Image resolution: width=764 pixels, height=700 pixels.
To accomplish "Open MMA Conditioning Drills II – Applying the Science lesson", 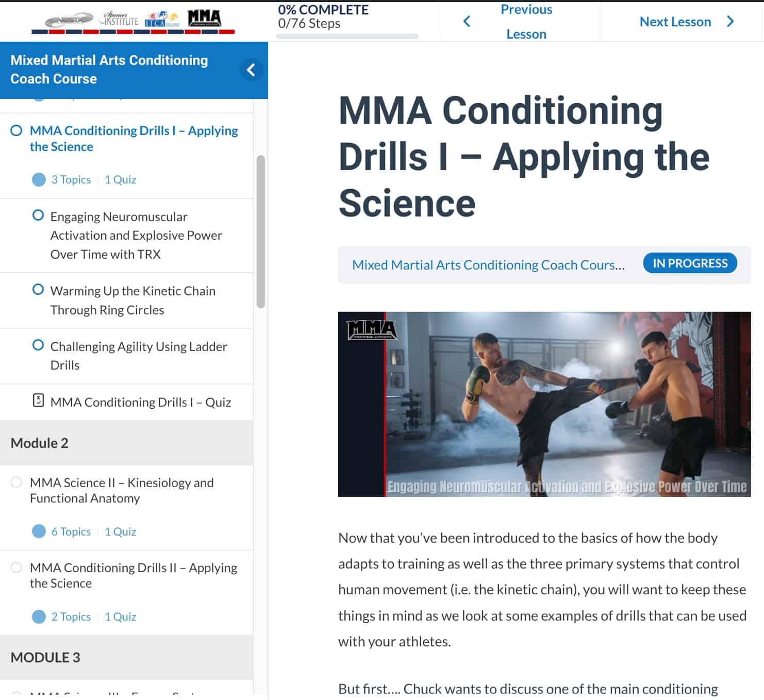I will pos(134,575).
